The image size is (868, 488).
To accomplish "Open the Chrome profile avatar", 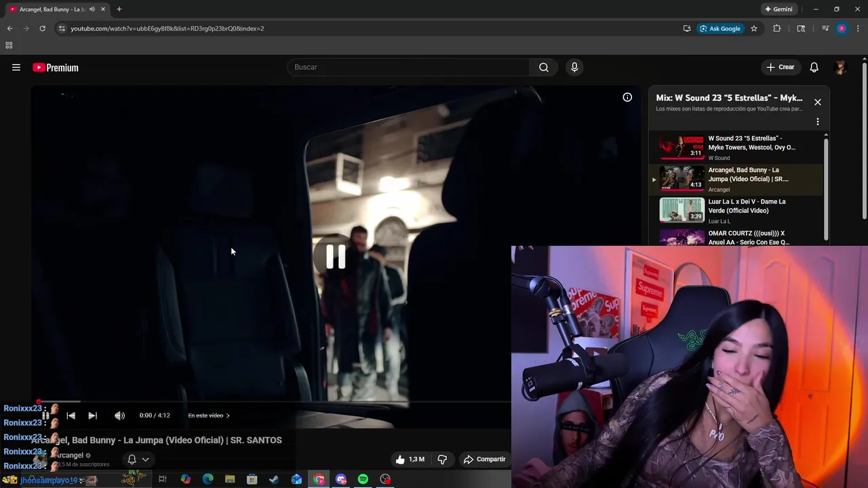I will point(842,28).
